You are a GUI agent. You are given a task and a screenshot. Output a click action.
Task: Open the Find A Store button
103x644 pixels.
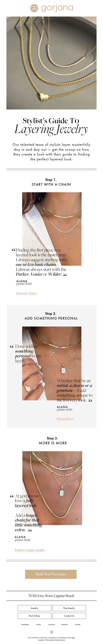[34, 616]
